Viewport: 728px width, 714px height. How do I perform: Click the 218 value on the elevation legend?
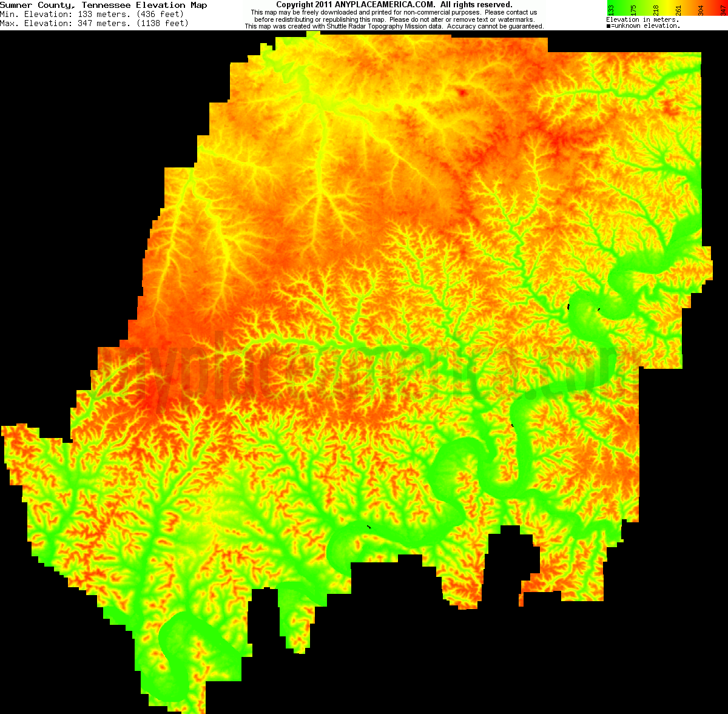point(656,9)
